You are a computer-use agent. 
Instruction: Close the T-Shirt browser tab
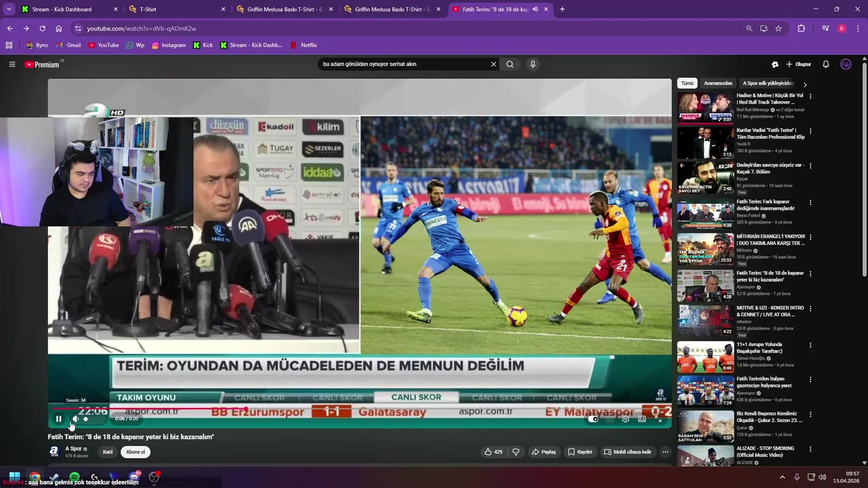[223, 9]
